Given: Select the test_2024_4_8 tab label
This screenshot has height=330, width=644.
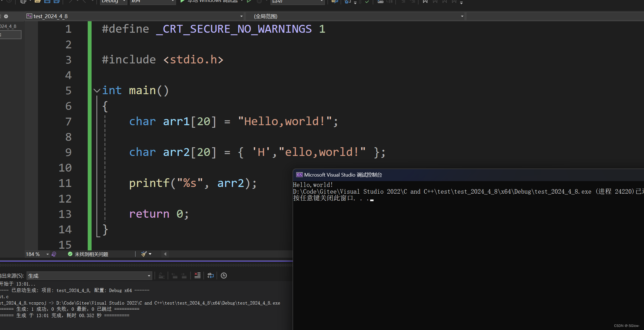Looking at the screenshot, I should (51, 16).
